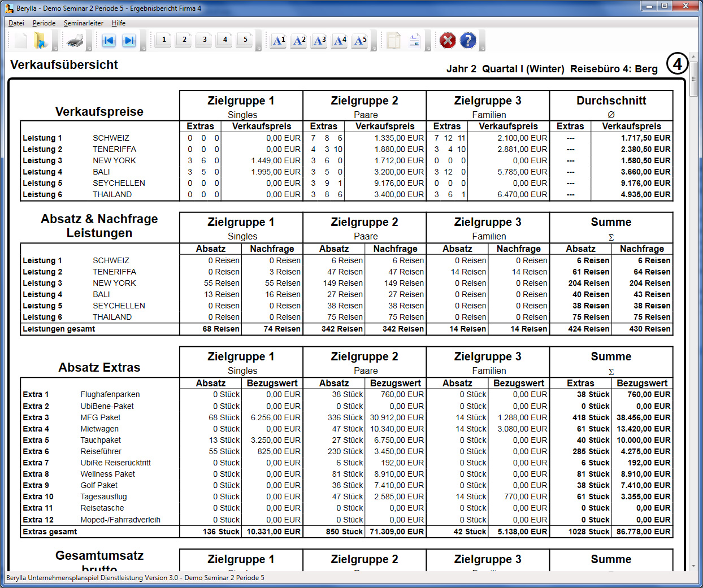Screen dimensions: 703x588
Task: Click the '74 Reisen' total cell
Action: tap(282, 329)
